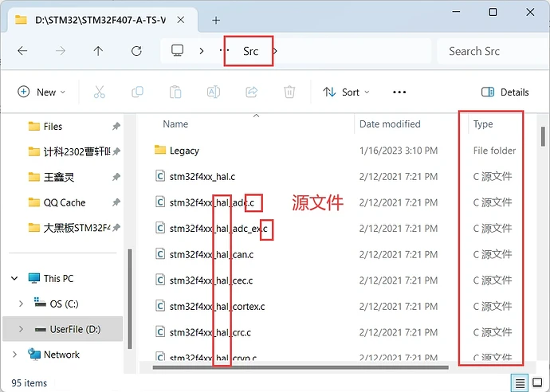
Task: Click the Copy icon in toolbar
Action: (137, 92)
